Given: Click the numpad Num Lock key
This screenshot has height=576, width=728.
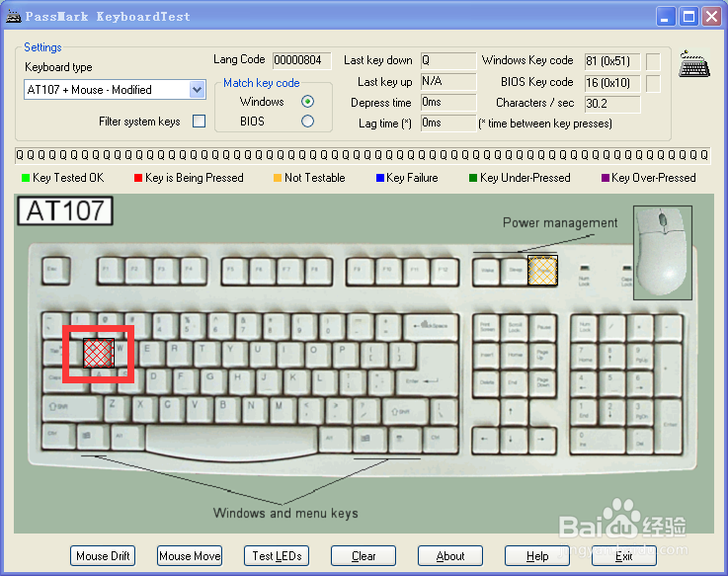Looking at the screenshot, I should [585, 327].
